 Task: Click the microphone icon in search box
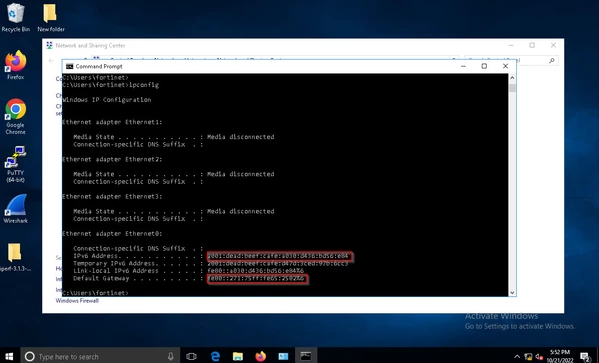(171, 357)
